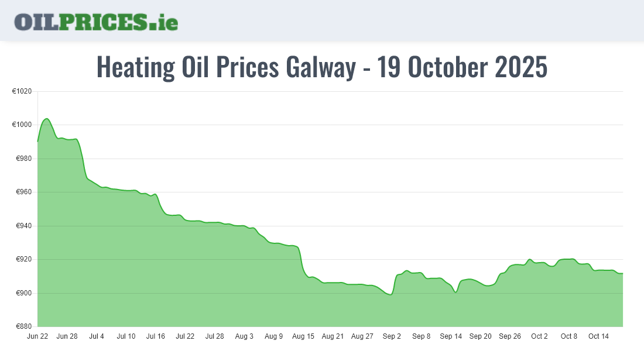Image resolution: width=644 pixels, height=351 pixels.
Task: Select the €880 y-axis label
Action: (x=23, y=326)
